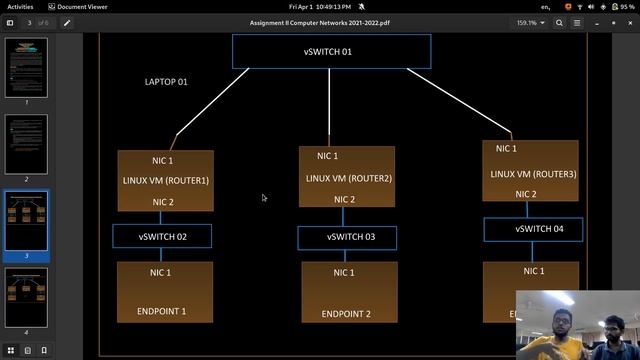Click the vSWITCH 02 box

tap(162, 236)
